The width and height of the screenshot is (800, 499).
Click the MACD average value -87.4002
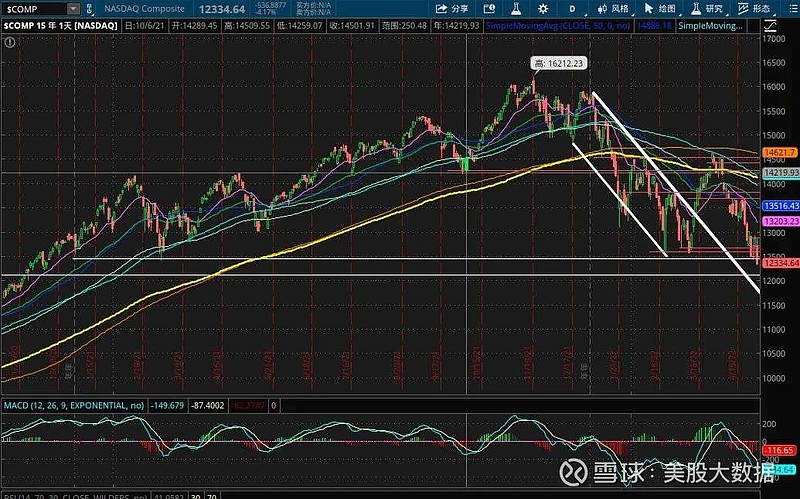coord(208,406)
